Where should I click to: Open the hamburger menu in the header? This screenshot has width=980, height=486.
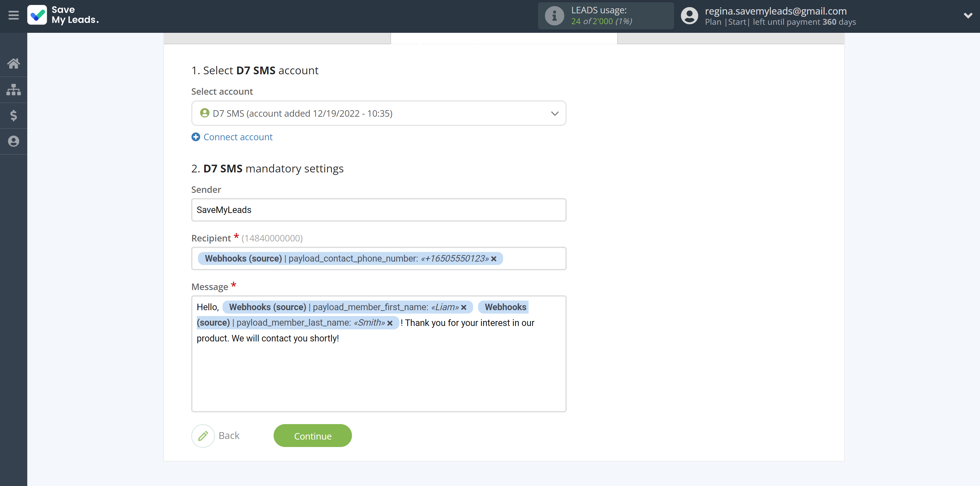[13, 15]
